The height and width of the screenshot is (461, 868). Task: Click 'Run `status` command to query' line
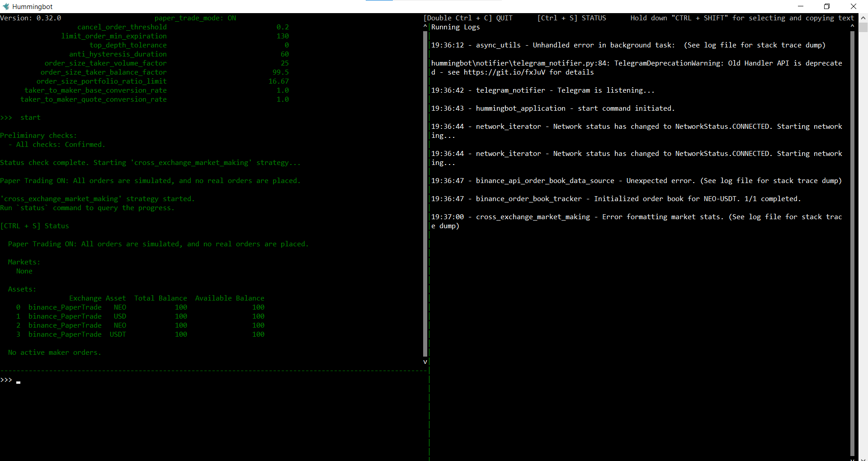pyautogui.click(x=87, y=208)
